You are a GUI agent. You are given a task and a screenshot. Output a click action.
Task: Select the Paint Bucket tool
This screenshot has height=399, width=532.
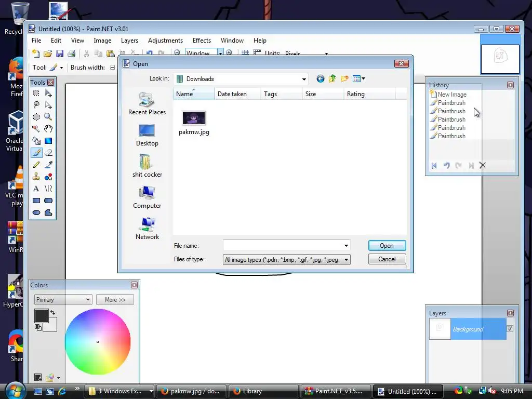(x=36, y=141)
